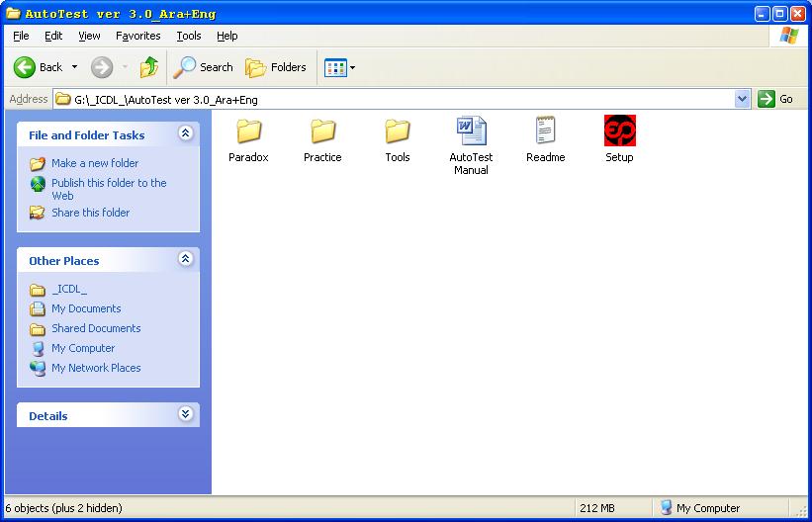The image size is (812, 522).
Task: Toggle the Folders pane button
Action: [277, 67]
